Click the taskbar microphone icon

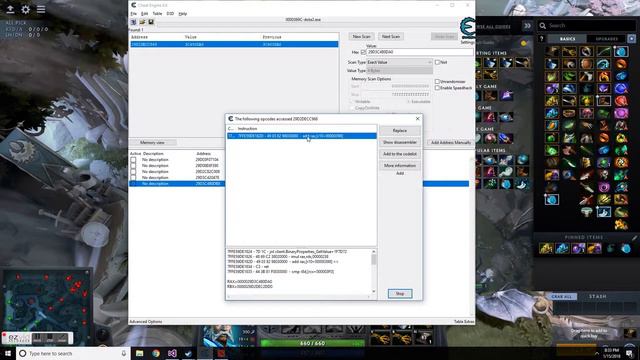click(124, 353)
